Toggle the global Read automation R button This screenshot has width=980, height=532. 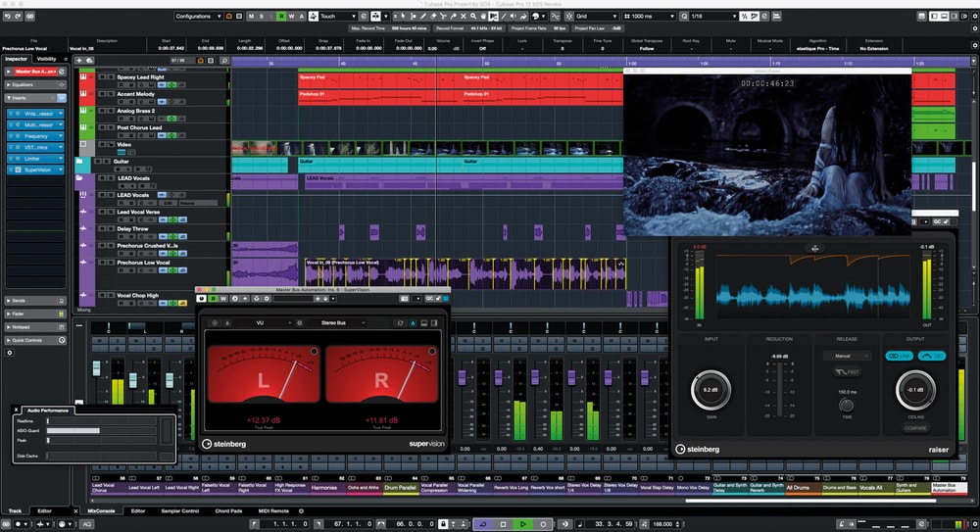click(281, 17)
